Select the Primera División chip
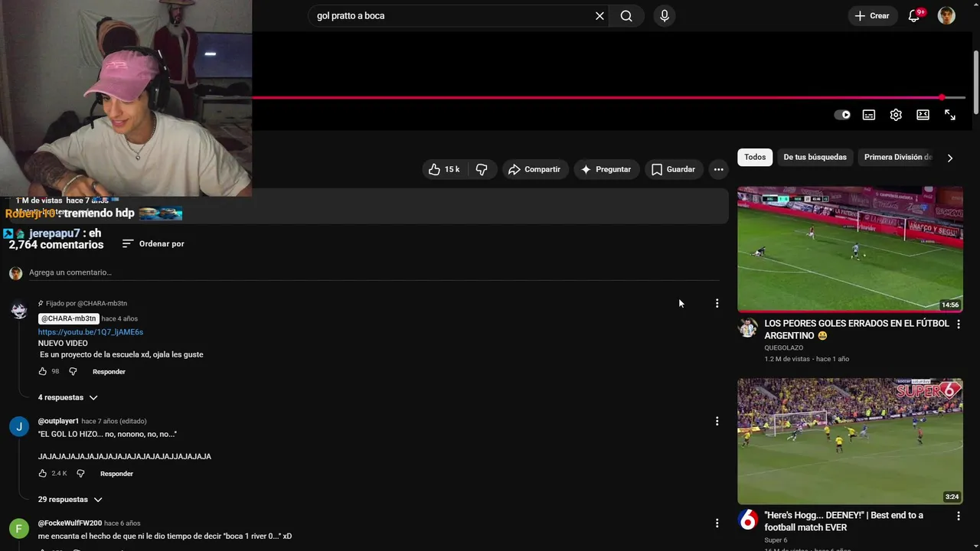The height and width of the screenshot is (551, 980). pyautogui.click(x=897, y=157)
